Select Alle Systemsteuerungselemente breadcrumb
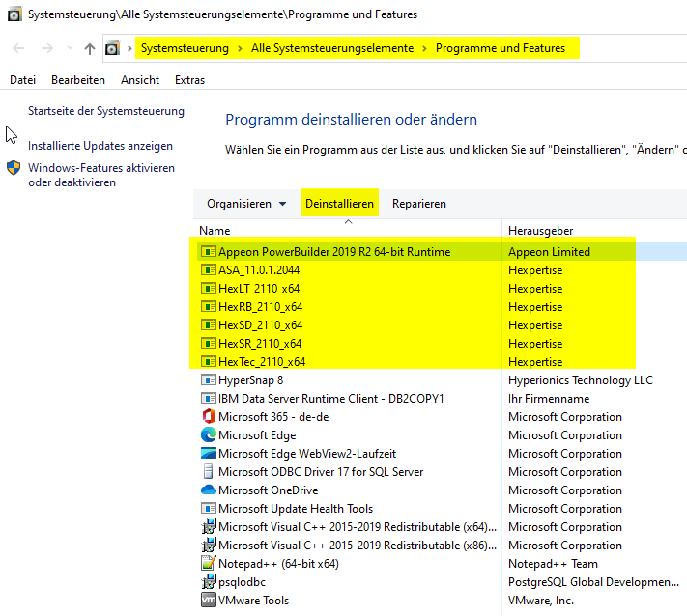 coord(332,48)
